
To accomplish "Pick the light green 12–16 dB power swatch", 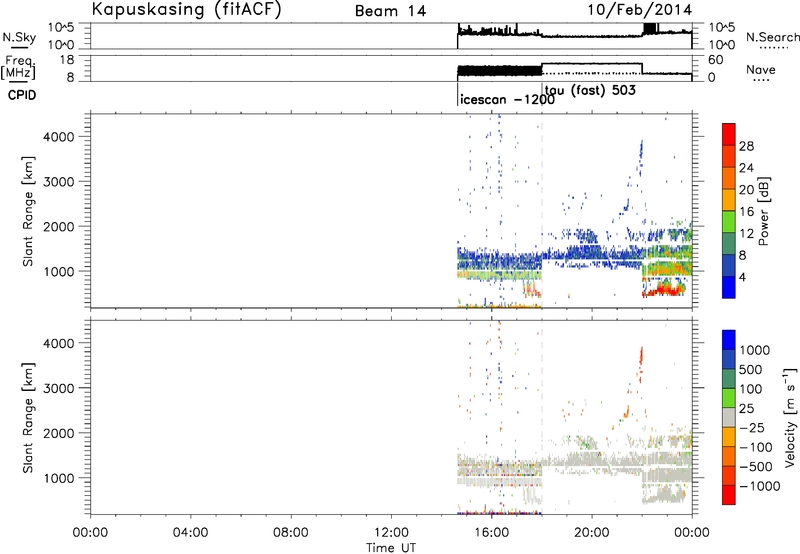I will pyautogui.click(x=729, y=222).
